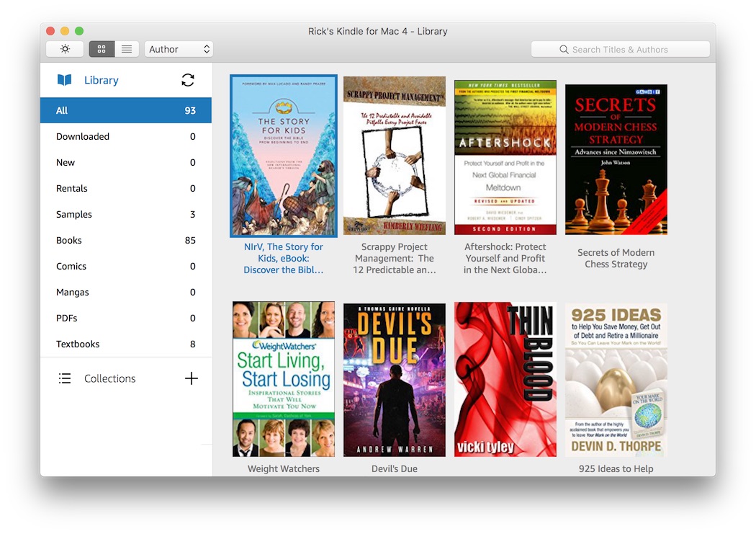
Task: Open Scrappy Project Management book cover
Action: click(395, 156)
